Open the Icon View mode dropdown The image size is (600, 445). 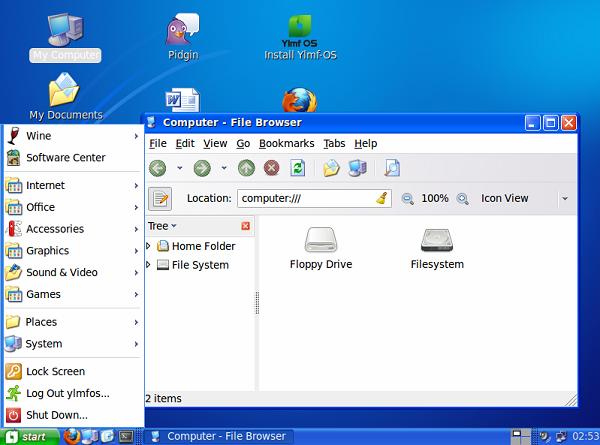[564, 198]
